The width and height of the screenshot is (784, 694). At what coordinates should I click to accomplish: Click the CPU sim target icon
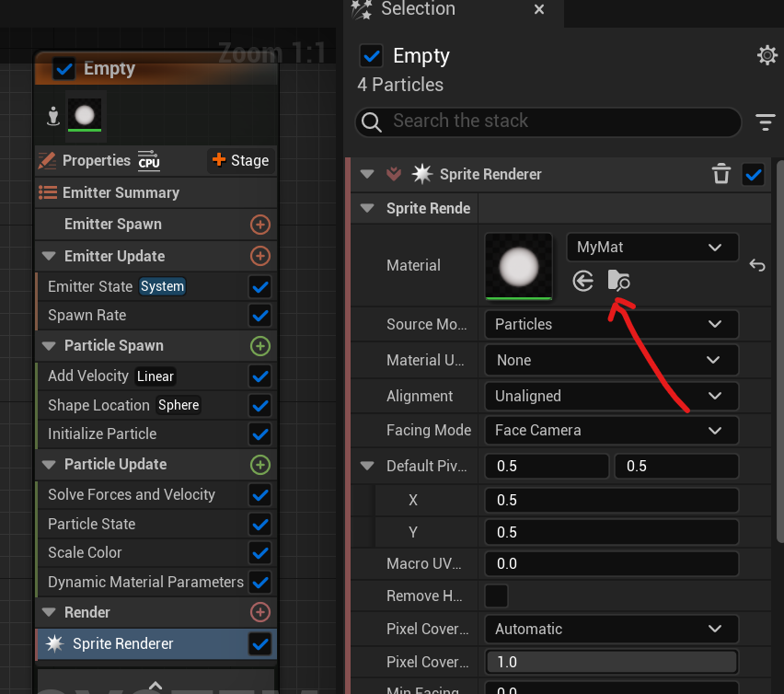click(149, 160)
